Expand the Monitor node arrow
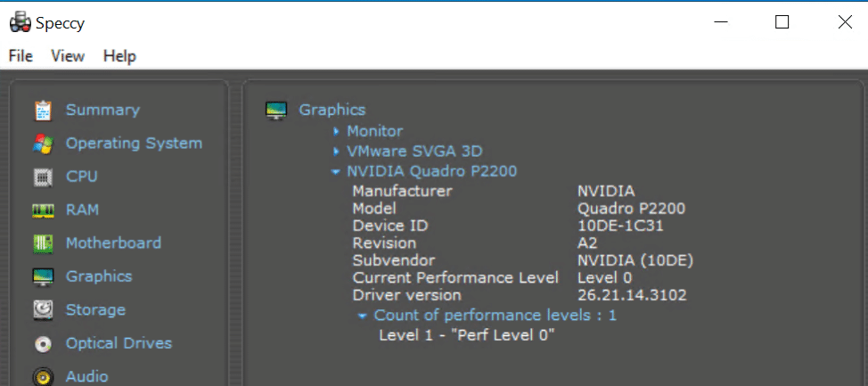 [x=335, y=132]
